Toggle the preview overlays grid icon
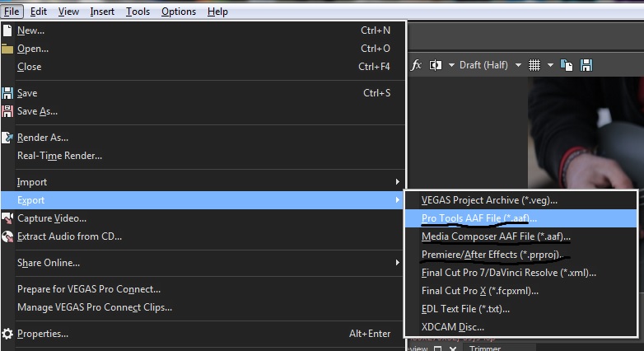This screenshot has height=351, width=644. (534, 65)
